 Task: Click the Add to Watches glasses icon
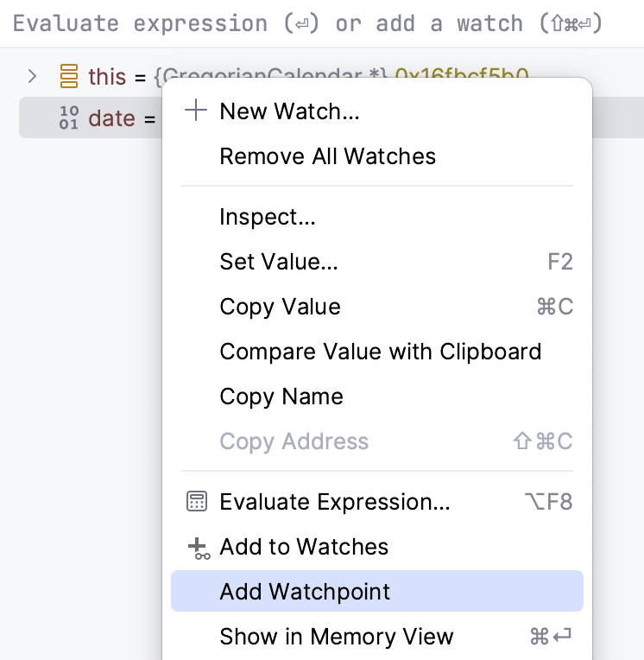198,548
